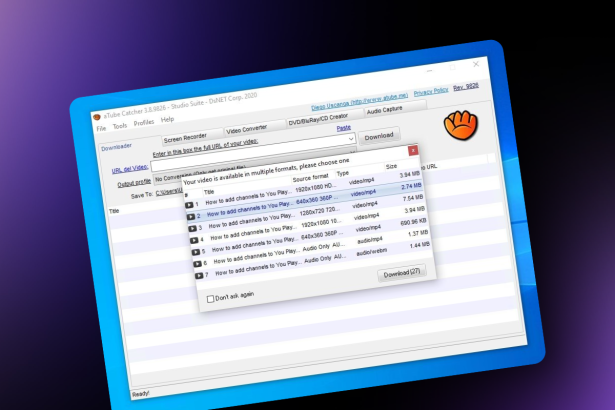Click the play icon on row 3

click(x=192, y=228)
